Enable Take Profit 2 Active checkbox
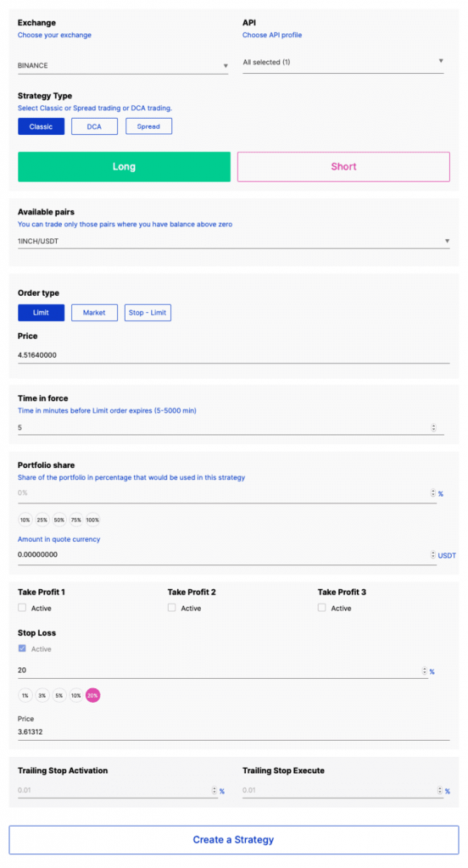Viewport: 468px width, 868px height. pos(172,608)
